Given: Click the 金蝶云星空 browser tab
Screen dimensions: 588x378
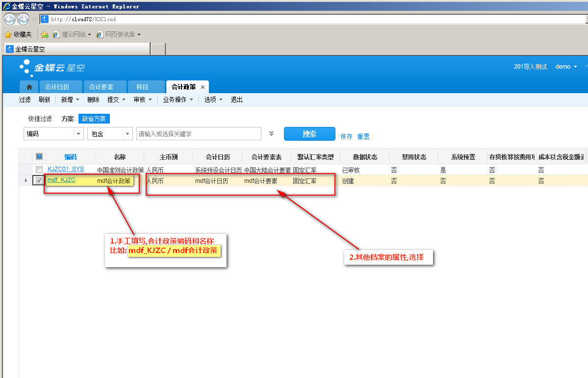Looking at the screenshot, I should tap(77, 49).
